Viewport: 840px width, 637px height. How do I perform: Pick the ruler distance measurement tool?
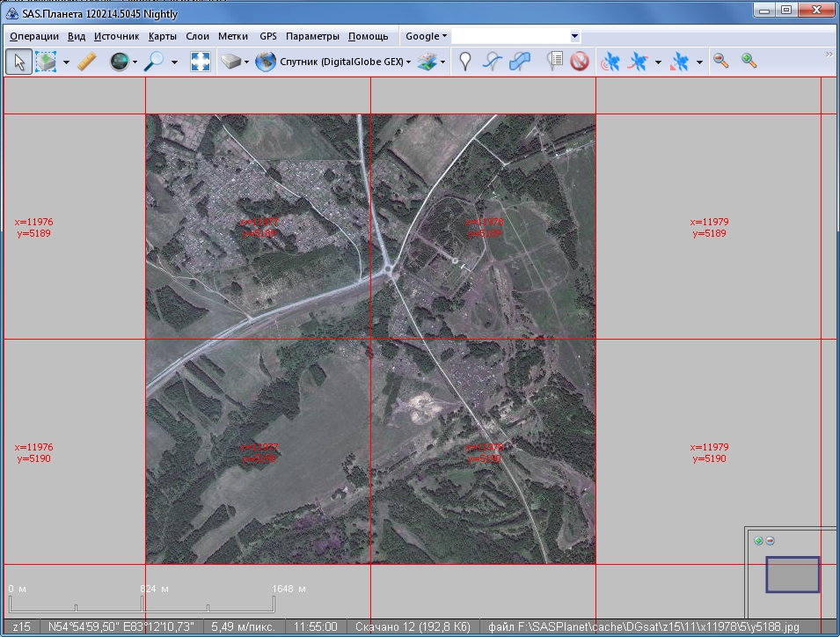[x=86, y=62]
